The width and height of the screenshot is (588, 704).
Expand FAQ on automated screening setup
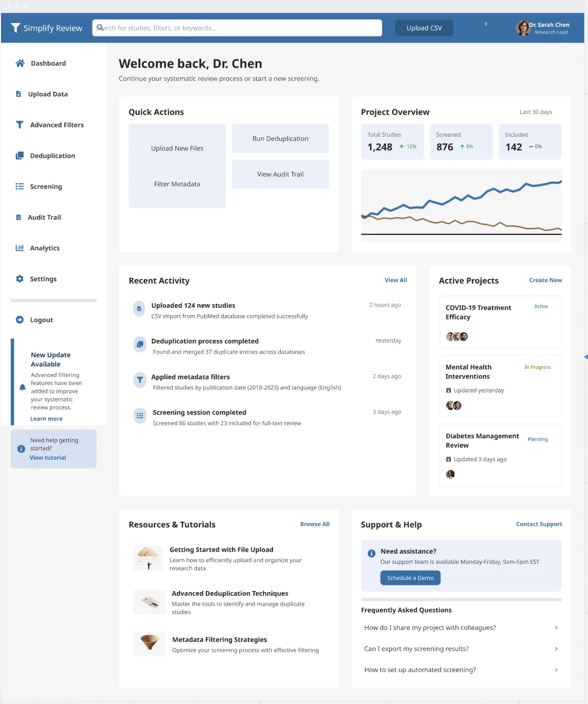pos(461,670)
